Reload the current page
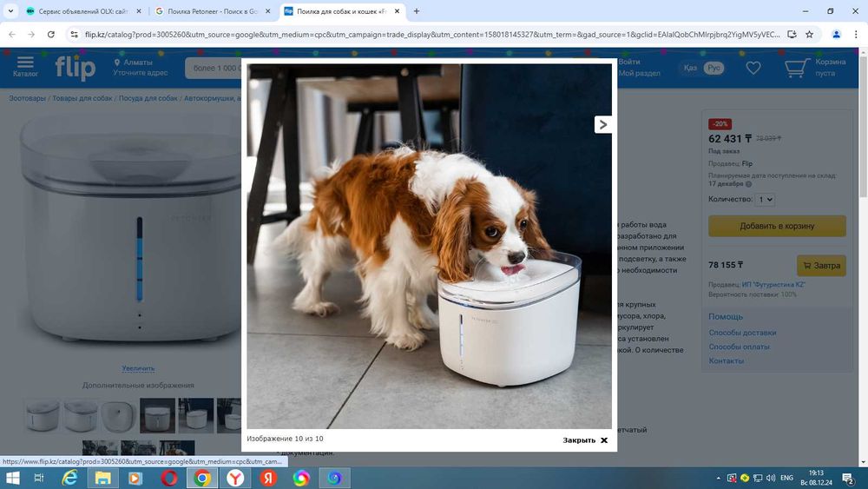Screen dimensions: 868x489 click(x=51, y=35)
